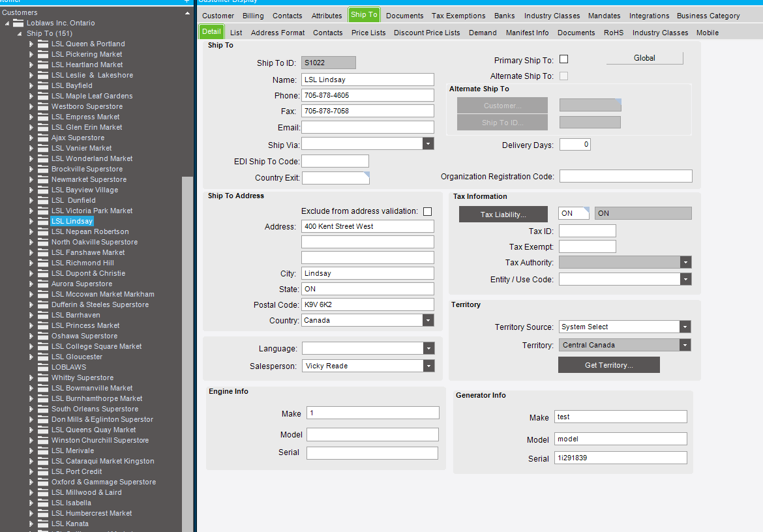Click the Organization Registration Code field
Image resolution: width=763 pixels, height=532 pixels.
tap(626, 176)
